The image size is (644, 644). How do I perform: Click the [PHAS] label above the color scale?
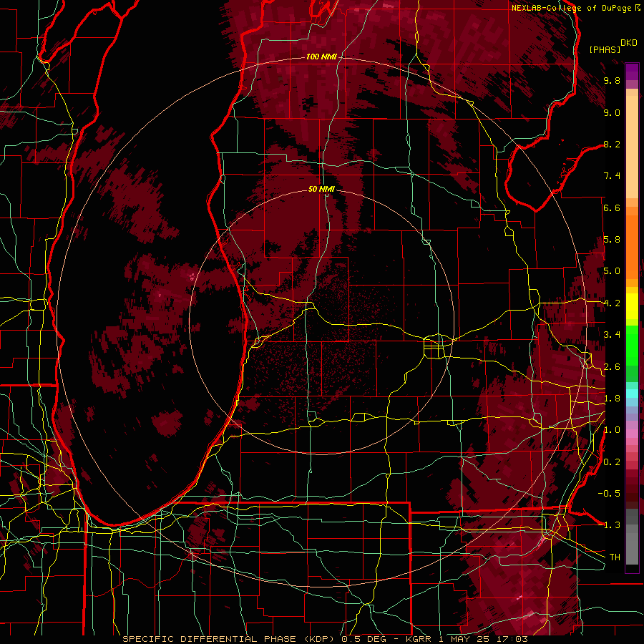tap(605, 49)
